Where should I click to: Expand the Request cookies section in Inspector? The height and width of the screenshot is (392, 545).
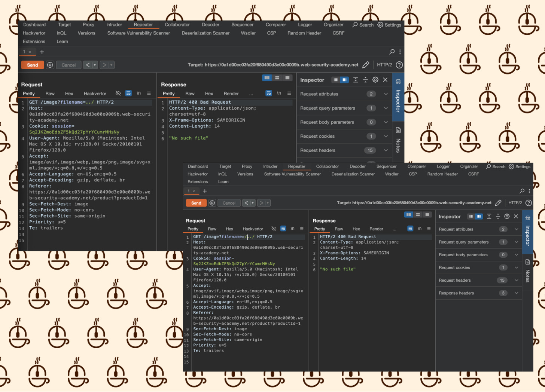pos(386,136)
